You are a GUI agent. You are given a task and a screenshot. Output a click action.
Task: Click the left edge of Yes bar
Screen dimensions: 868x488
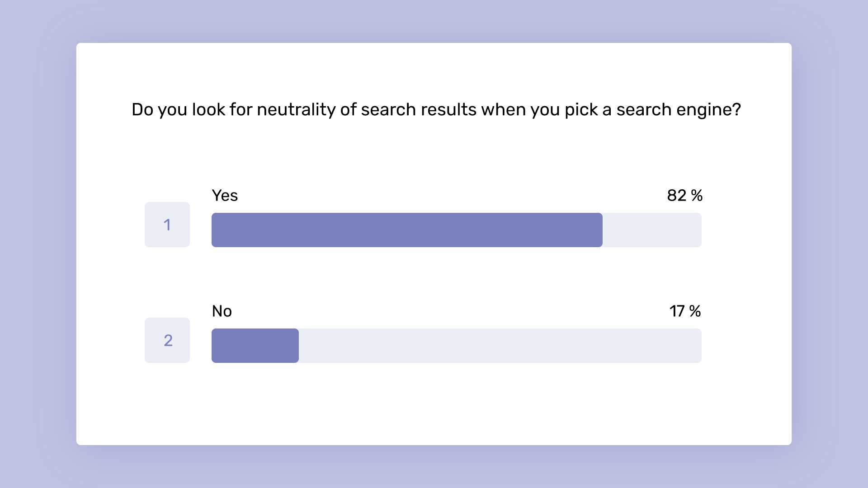[215, 230]
